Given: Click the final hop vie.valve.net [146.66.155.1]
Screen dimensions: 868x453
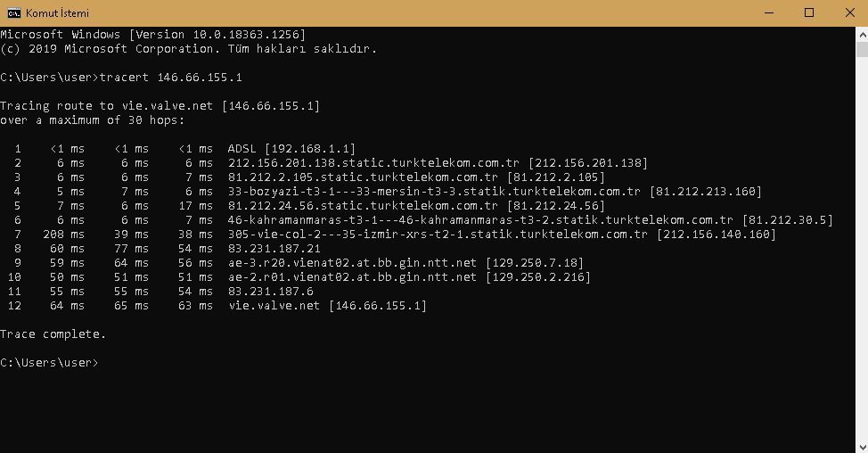Looking at the screenshot, I should (327, 306).
